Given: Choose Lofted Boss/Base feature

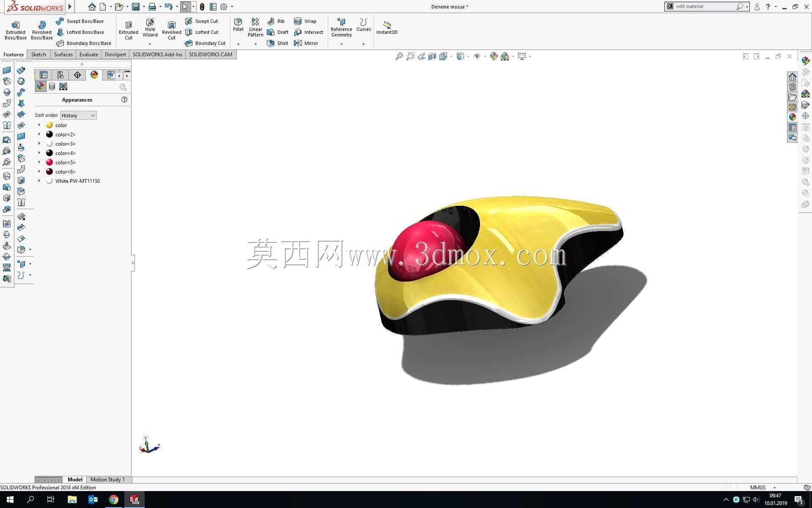Looking at the screenshot, I should [x=80, y=32].
